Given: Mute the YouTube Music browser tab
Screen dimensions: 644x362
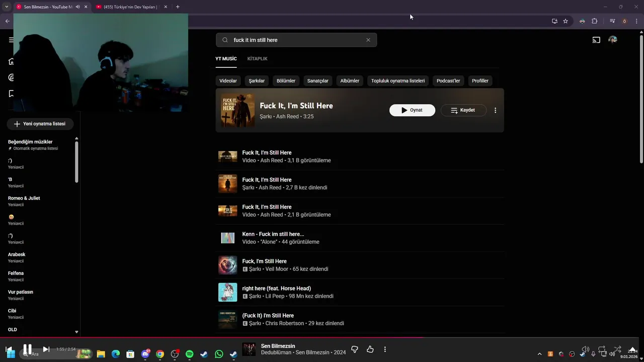Looking at the screenshot, I should (77, 7).
